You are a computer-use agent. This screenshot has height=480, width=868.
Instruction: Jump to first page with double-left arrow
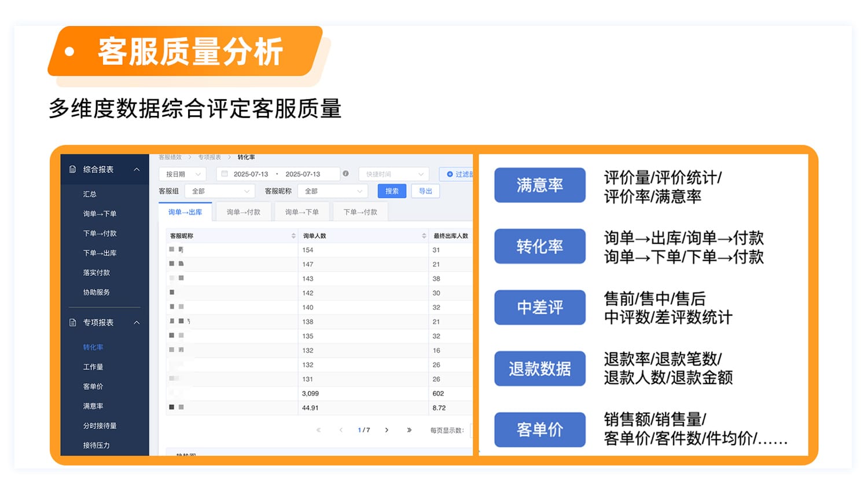pos(318,430)
